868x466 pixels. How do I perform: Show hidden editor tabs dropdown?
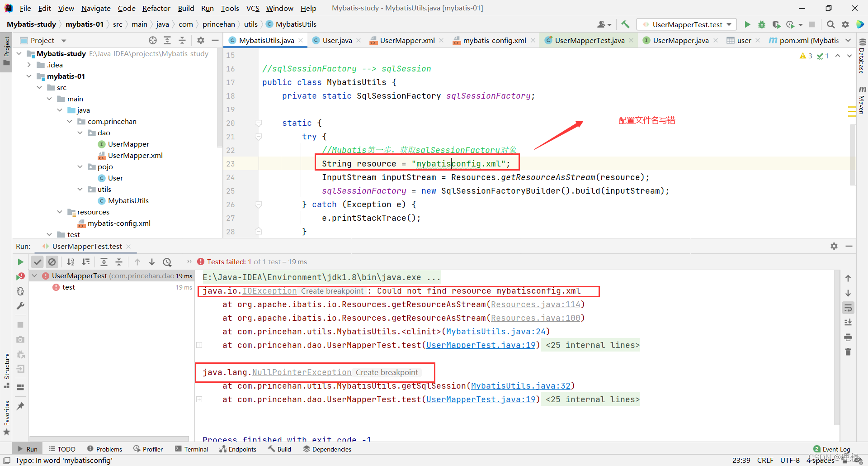pos(848,40)
